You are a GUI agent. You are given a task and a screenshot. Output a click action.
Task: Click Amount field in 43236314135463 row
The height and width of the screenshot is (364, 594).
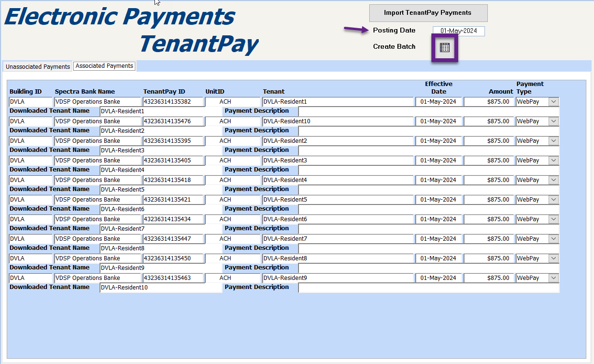[x=489, y=278]
